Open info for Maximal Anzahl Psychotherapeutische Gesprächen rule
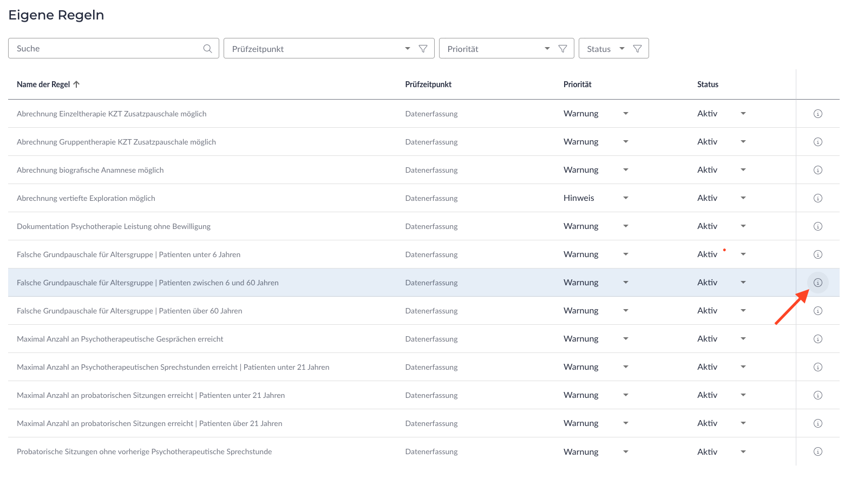 pos(817,339)
